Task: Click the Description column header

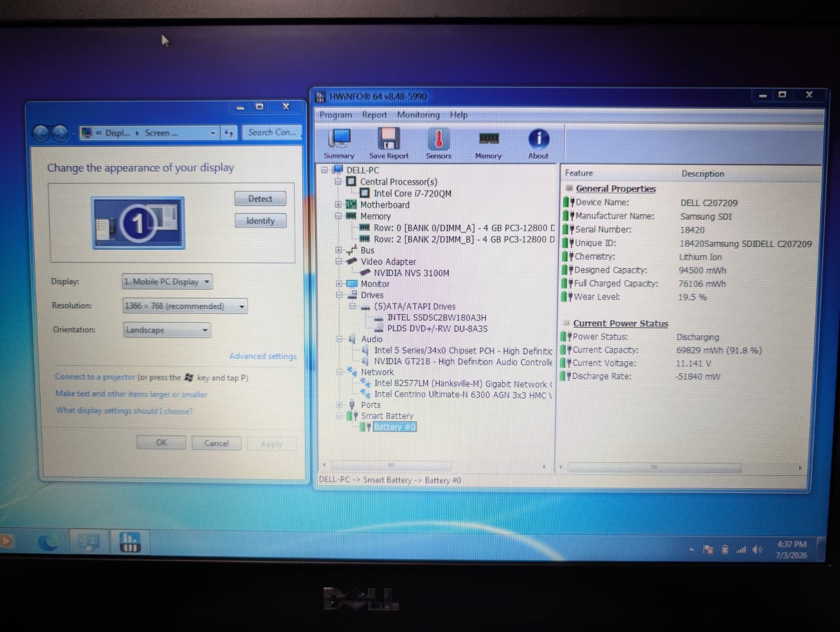Action: click(702, 173)
